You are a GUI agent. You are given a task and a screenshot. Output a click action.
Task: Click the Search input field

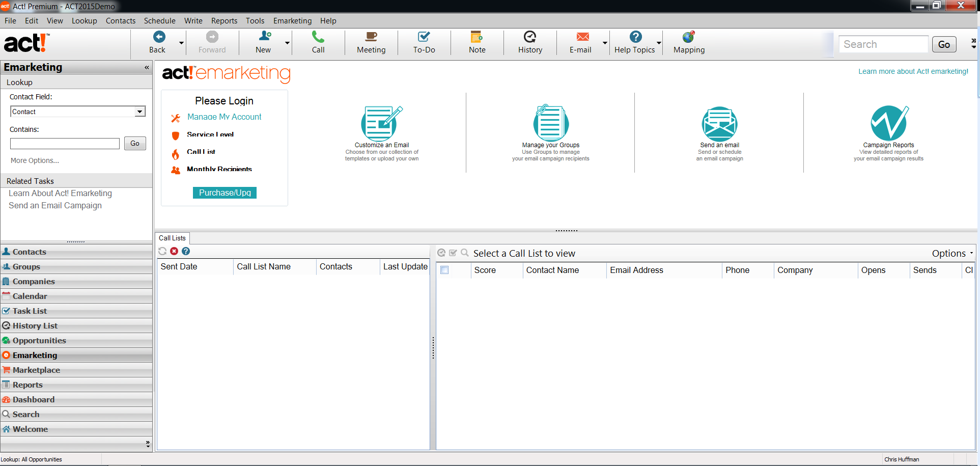click(x=883, y=44)
